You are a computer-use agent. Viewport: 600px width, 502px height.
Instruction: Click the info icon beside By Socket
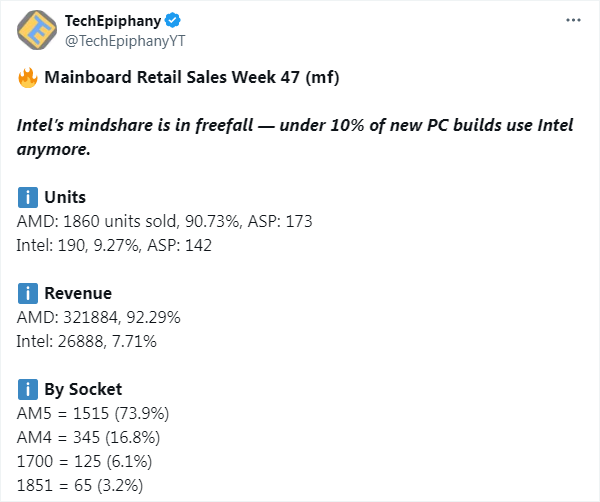point(28,389)
